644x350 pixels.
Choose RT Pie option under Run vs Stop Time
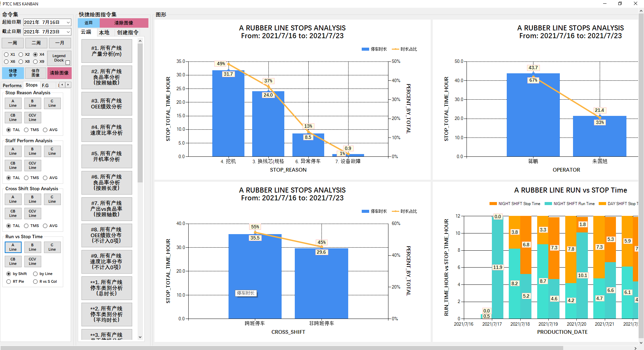coord(9,281)
